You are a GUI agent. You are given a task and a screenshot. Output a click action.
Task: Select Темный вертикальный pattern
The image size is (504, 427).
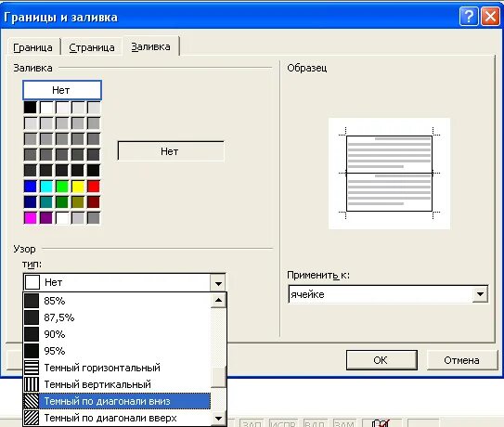point(117,384)
